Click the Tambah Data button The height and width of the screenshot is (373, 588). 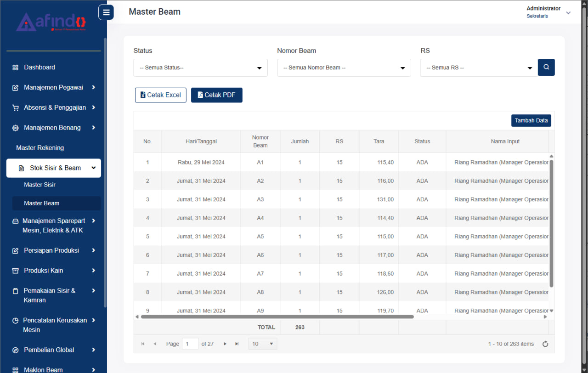pyautogui.click(x=531, y=120)
